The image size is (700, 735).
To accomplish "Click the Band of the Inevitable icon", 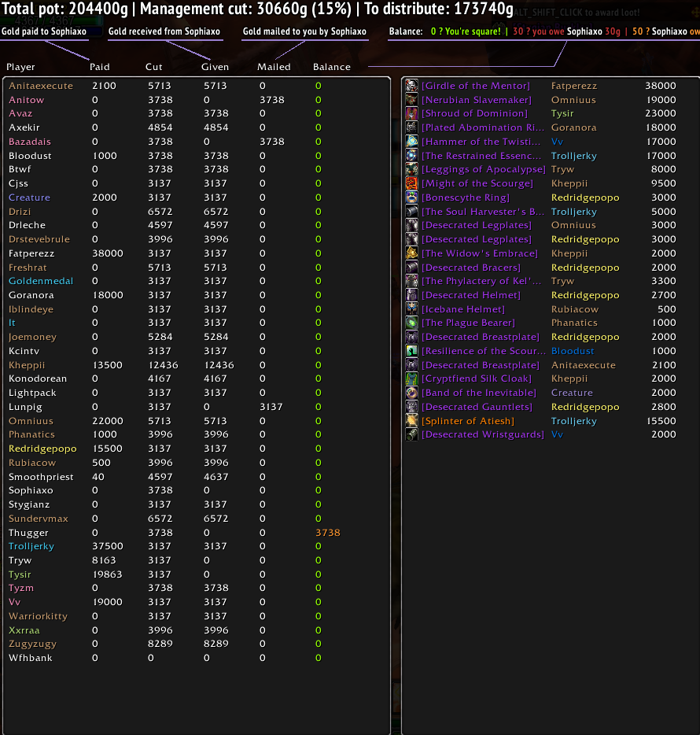I will pyautogui.click(x=411, y=393).
